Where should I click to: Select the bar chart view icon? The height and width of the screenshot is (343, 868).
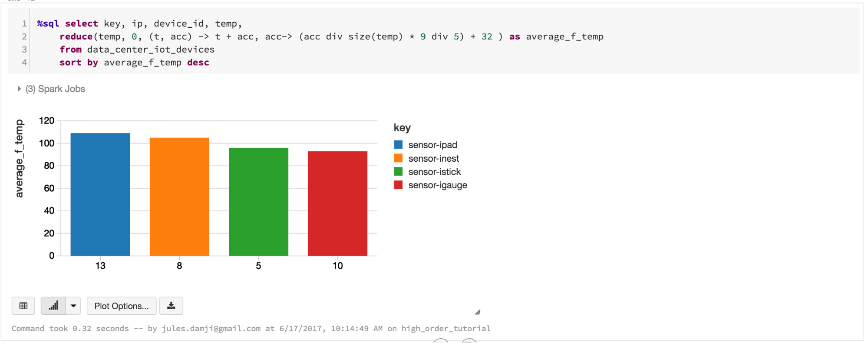(53, 306)
